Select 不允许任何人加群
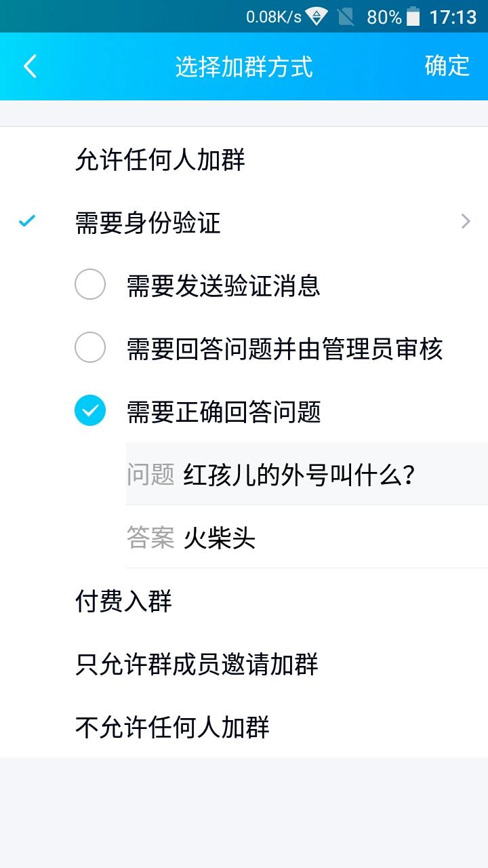This screenshot has width=488, height=868. click(x=244, y=727)
